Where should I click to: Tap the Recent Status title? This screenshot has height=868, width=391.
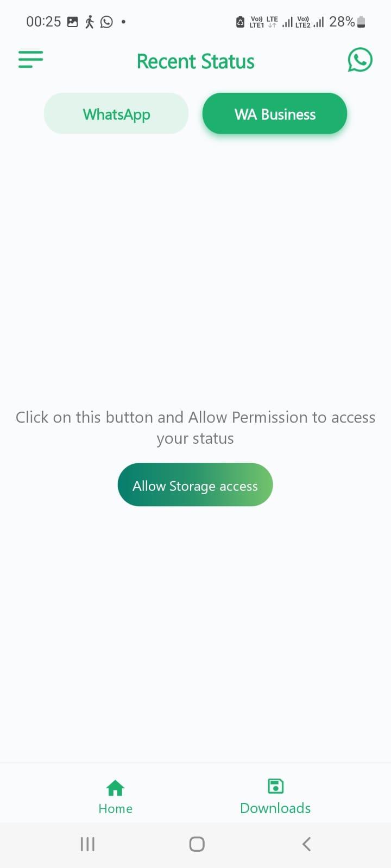point(195,61)
